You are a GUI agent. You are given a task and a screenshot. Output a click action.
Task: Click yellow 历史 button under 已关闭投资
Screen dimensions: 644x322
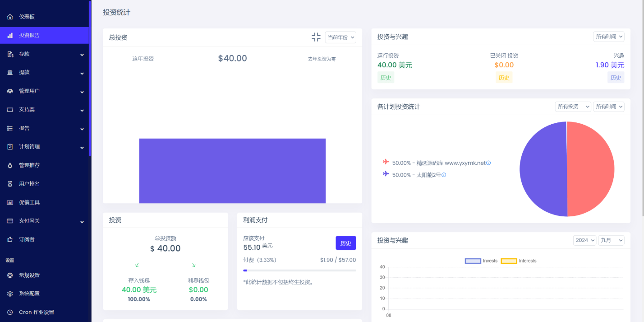point(504,78)
